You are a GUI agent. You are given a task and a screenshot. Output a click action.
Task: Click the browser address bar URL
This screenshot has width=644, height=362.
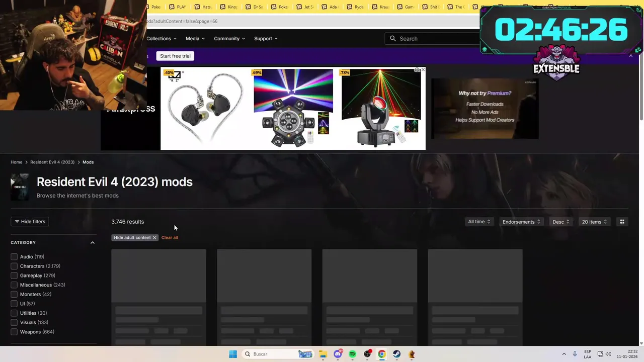tap(181, 21)
